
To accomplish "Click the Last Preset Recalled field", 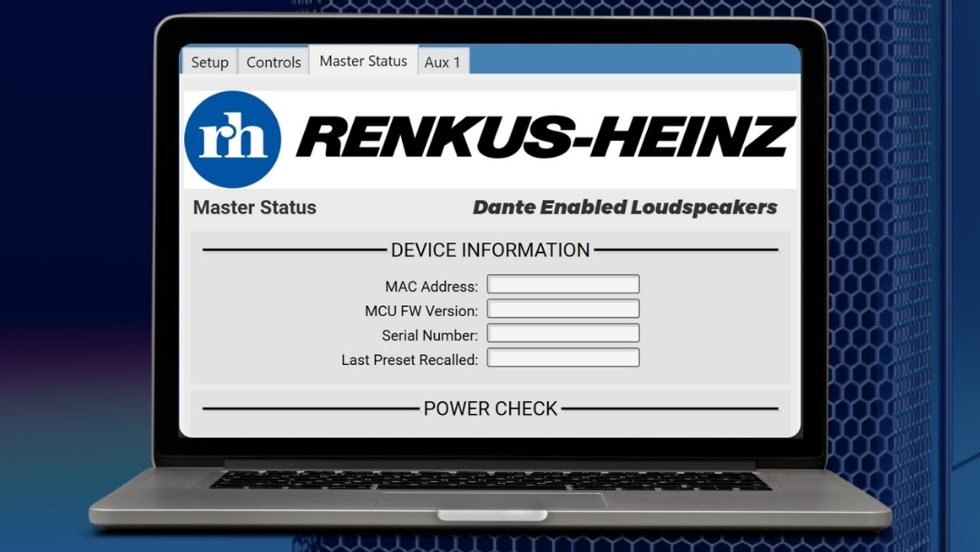I will 563,357.
